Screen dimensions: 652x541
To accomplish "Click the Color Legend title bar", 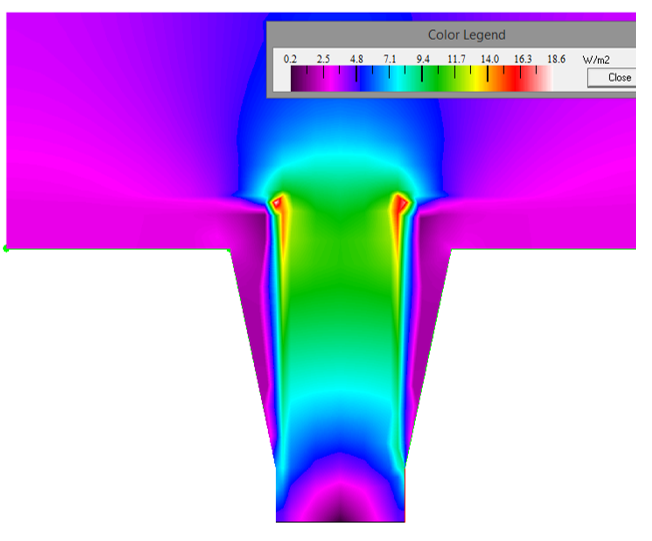I will click(451, 35).
